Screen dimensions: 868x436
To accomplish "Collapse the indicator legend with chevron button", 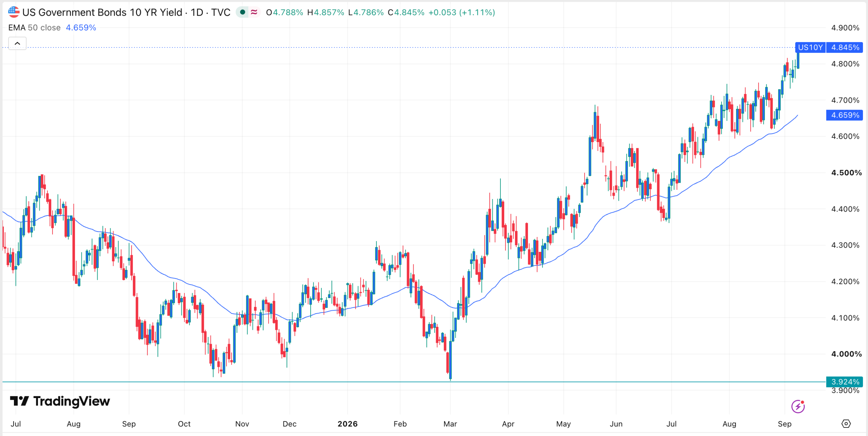I will [17, 43].
